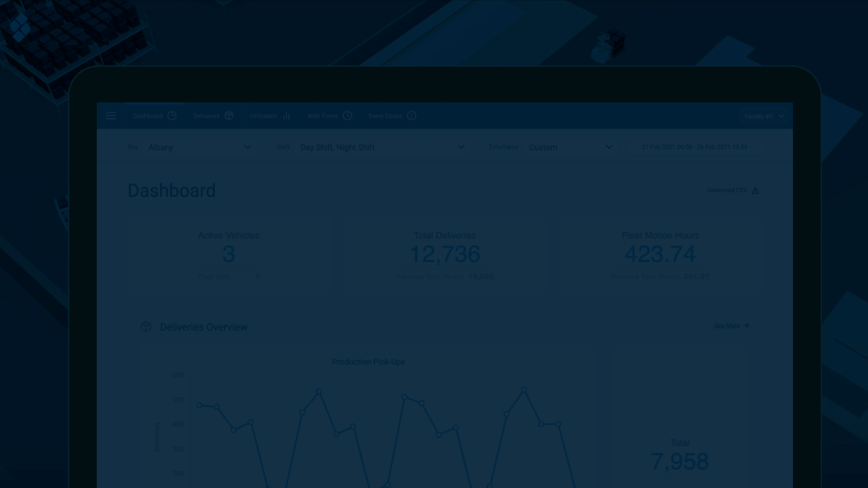Open the hamburger menu icon
868x488 pixels.
[111, 116]
